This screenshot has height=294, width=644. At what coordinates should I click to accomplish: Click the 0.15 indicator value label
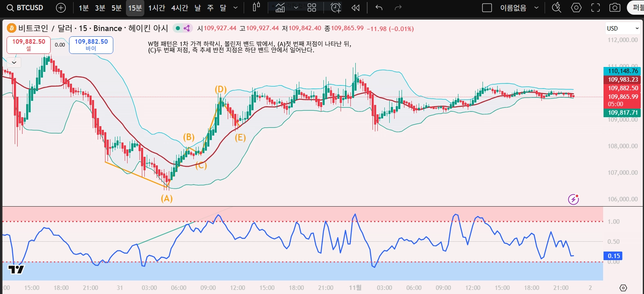coord(613,256)
